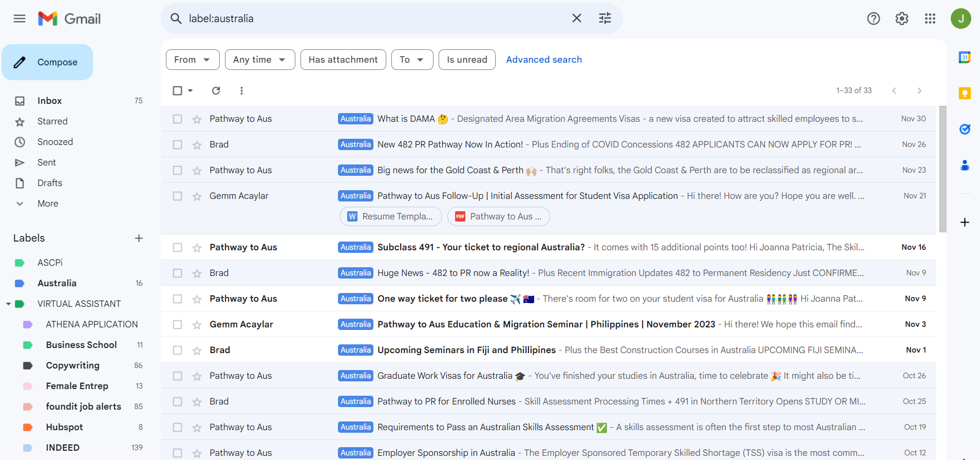Toggle the select-all messages checkbox
This screenshot has height=460, width=980.
(178, 90)
